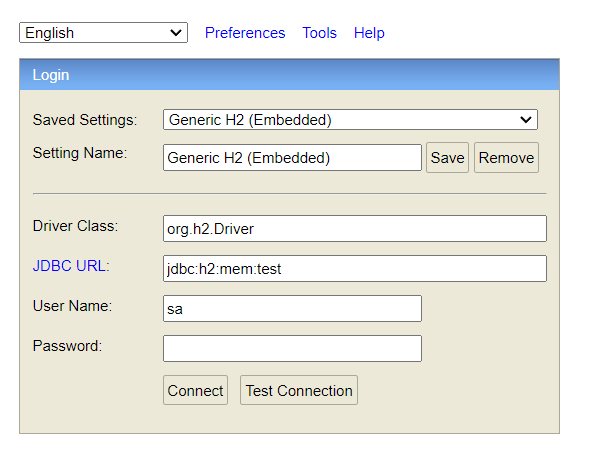604x467 pixels.
Task: Focus the User Name field containing sa
Action: pos(292,309)
